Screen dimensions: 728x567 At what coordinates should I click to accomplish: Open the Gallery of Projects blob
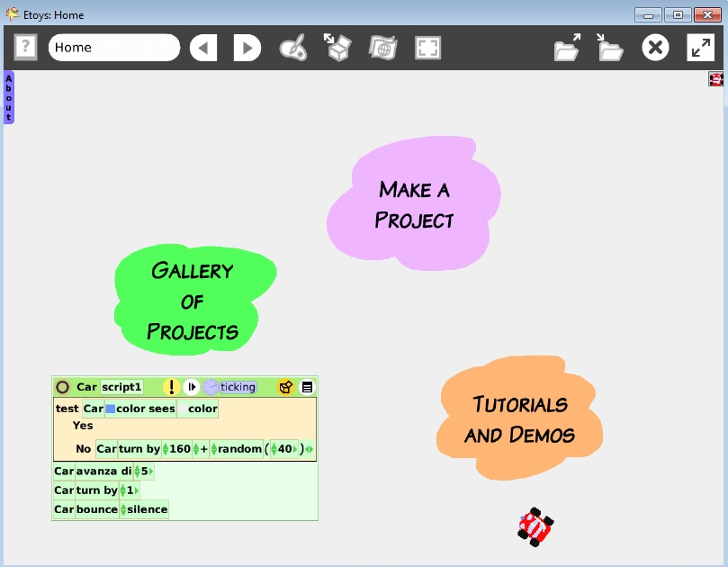pyautogui.click(x=194, y=300)
